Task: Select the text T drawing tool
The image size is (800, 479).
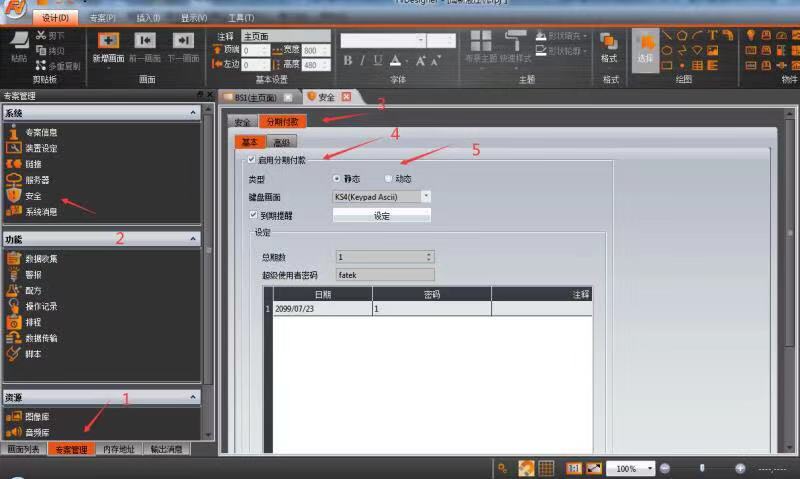Action: pos(713,35)
